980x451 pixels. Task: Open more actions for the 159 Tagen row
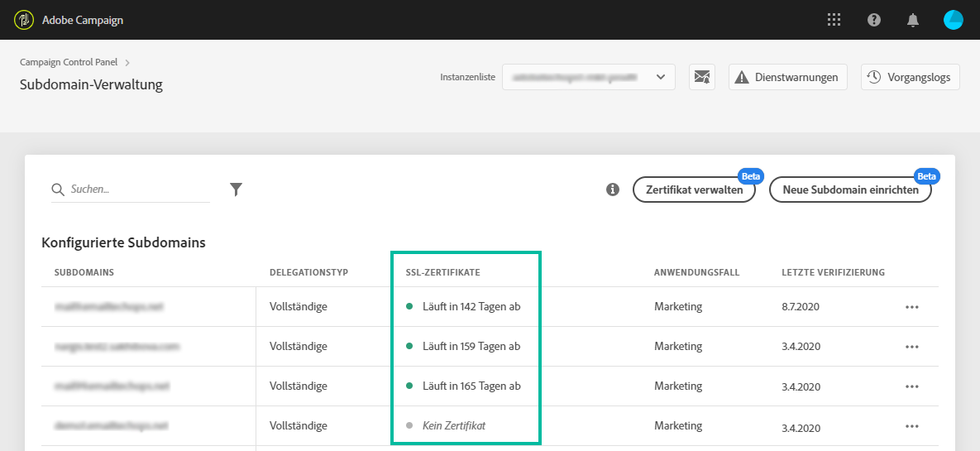click(x=912, y=347)
